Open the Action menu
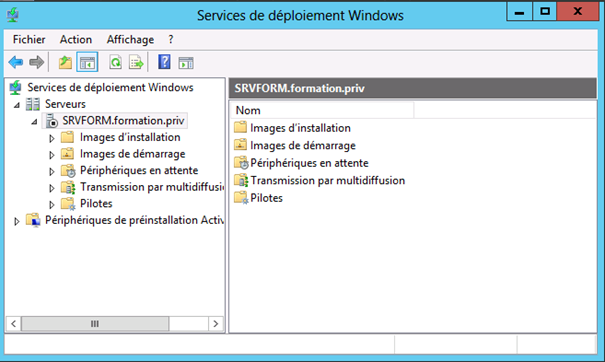 [76, 39]
